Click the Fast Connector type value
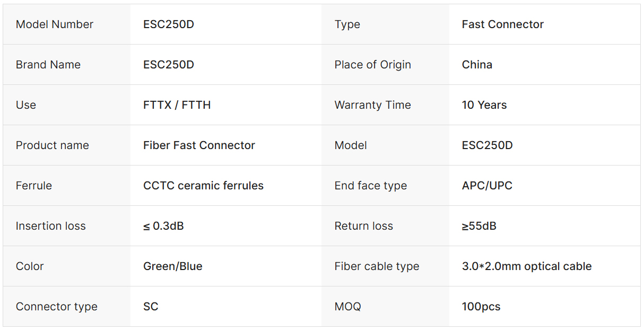The image size is (644, 330). 502,24
